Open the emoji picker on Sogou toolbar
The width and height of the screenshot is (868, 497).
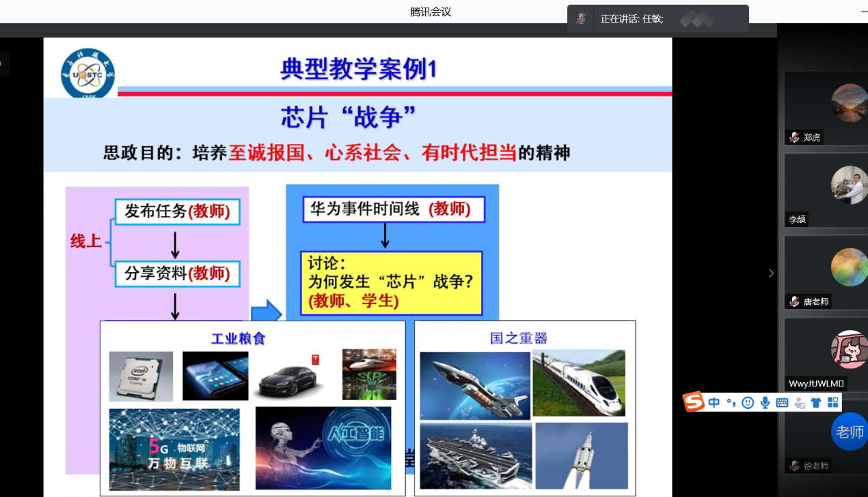pos(748,403)
